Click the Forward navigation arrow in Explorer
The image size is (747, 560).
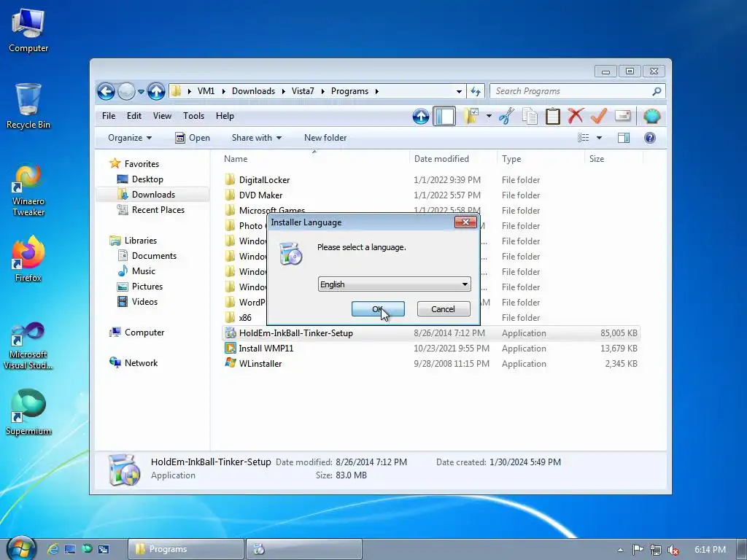[126, 91]
